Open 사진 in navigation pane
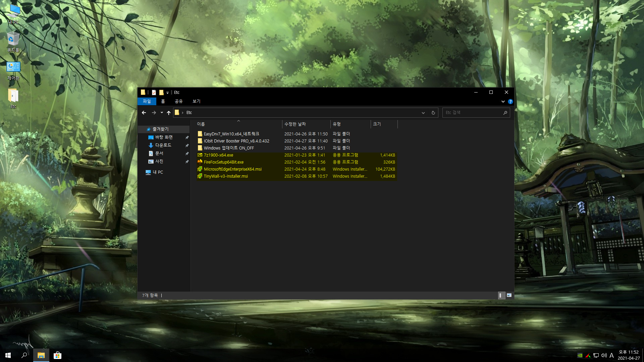This screenshot has width=644, height=362. pos(159,162)
